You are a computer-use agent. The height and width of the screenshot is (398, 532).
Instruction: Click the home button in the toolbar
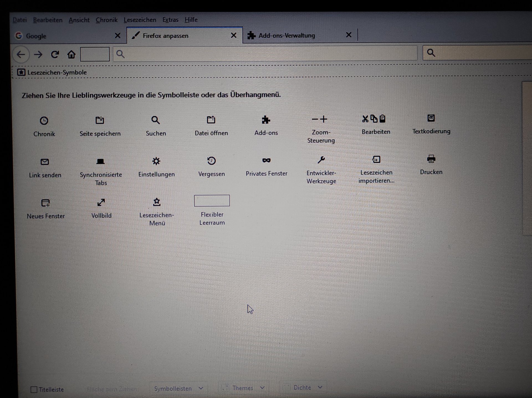[71, 54]
